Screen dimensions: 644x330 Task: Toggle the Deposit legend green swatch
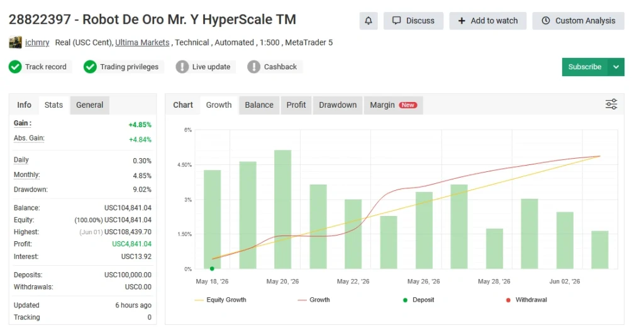coord(406,300)
